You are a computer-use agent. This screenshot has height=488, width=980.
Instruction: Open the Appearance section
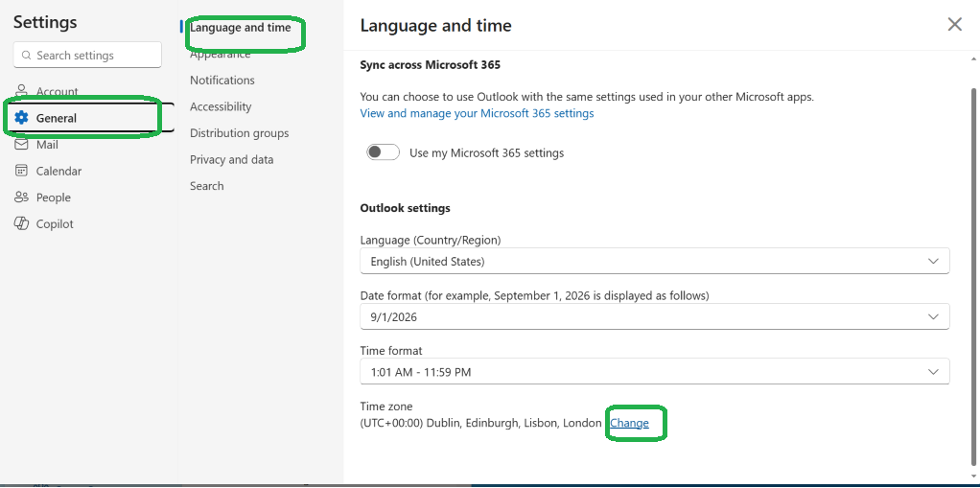click(220, 55)
